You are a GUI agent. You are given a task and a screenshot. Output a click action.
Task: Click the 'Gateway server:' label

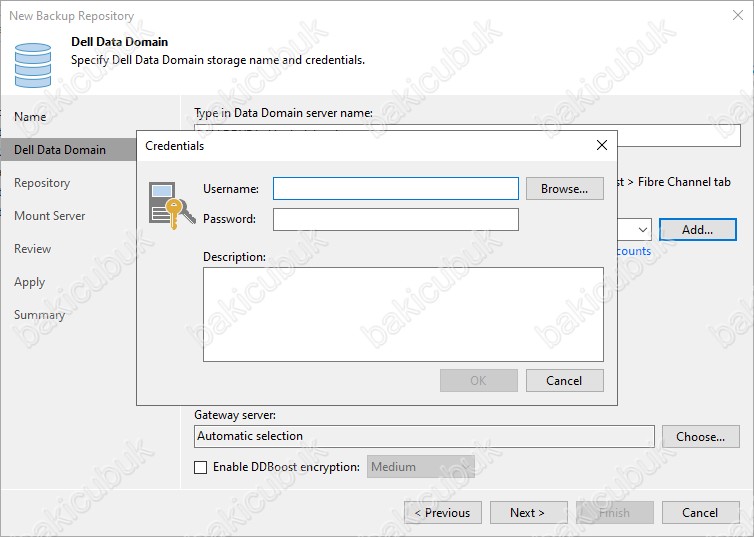[x=235, y=415]
